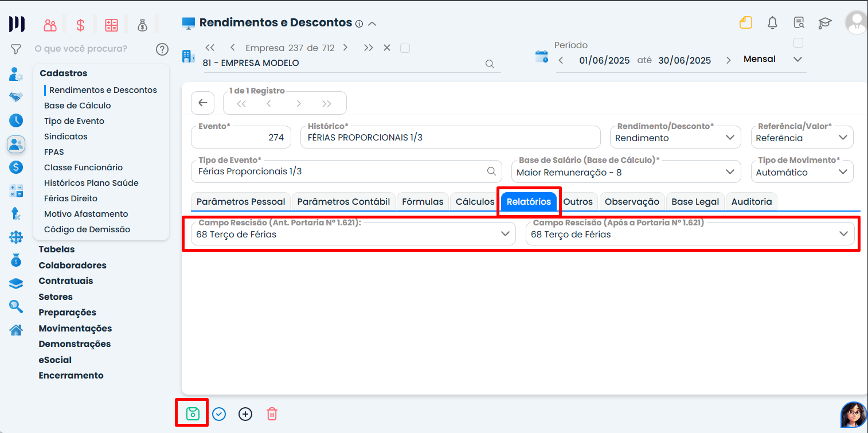
Task: Switch to the Fórmulas tab
Action: (x=423, y=202)
